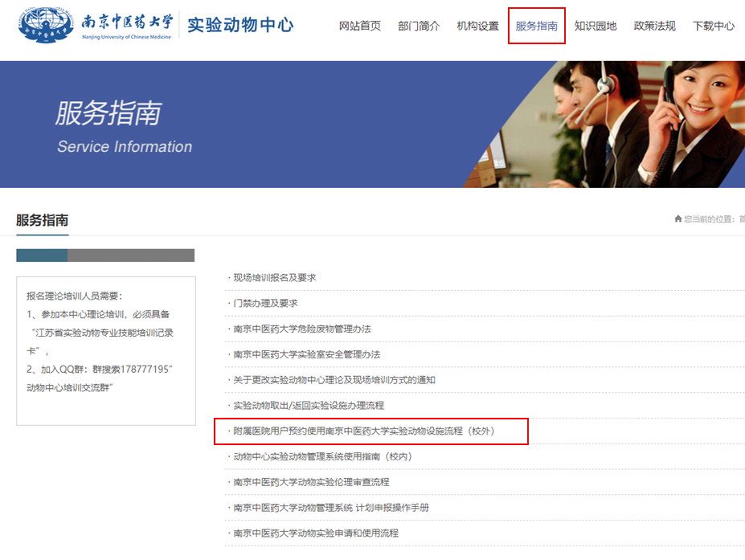
Task: Open 政策法规 from top navigation
Action: click(x=654, y=26)
